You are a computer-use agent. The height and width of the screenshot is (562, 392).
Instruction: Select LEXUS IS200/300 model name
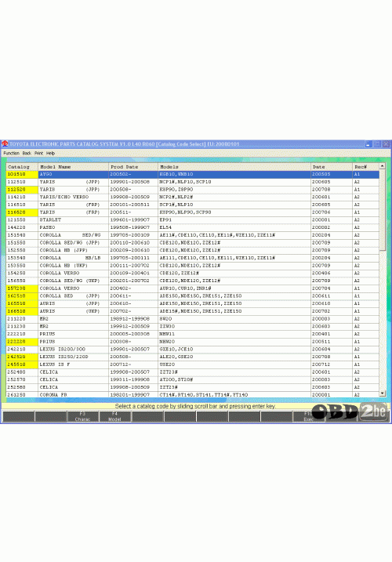(x=73, y=349)
